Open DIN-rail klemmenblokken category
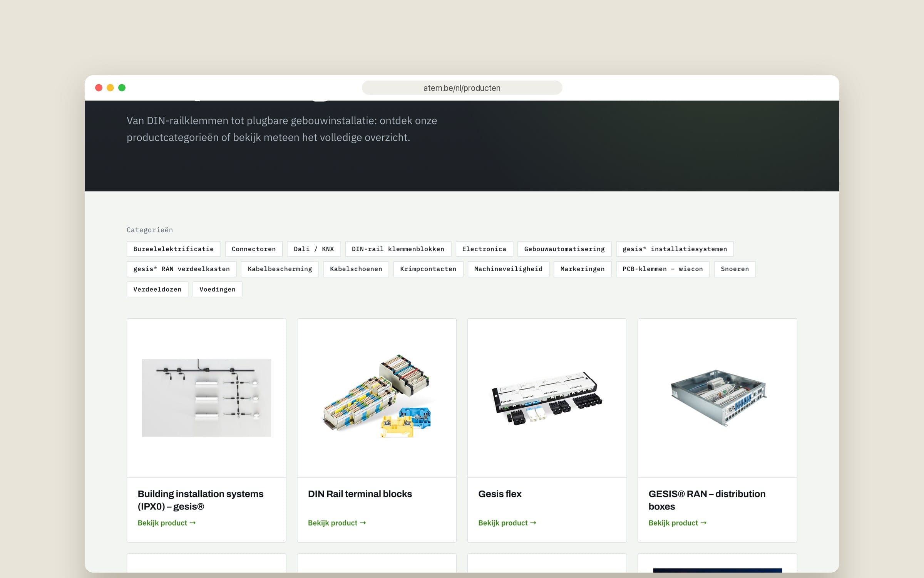The height and width of the screenshot is (578, 924). [x=398, y=249]
